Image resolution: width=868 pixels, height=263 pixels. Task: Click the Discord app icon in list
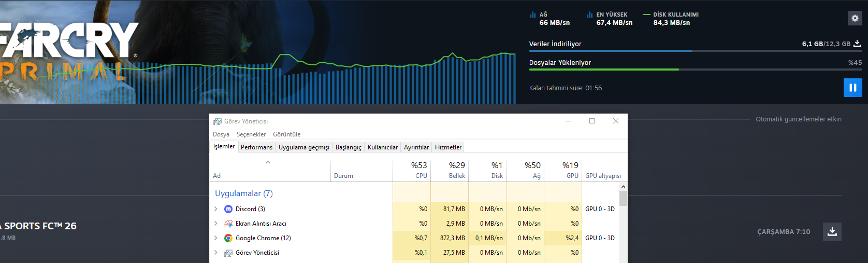228,209
